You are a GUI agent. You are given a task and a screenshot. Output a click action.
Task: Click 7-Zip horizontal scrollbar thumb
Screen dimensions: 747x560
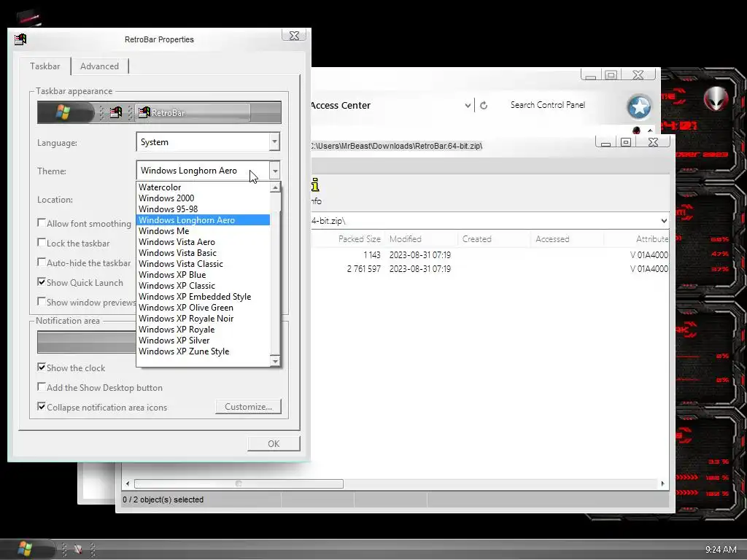pos(239,484)
